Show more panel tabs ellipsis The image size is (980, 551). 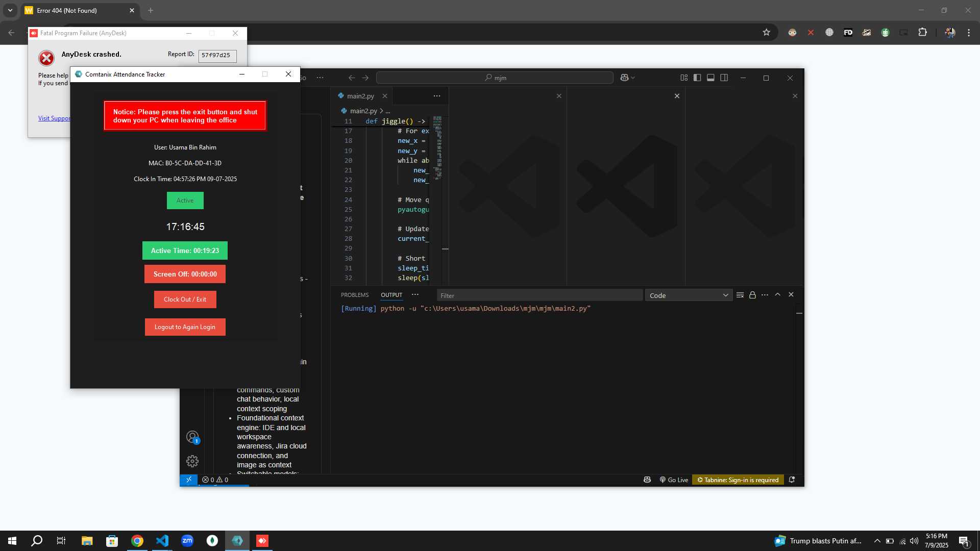[415, 295]
